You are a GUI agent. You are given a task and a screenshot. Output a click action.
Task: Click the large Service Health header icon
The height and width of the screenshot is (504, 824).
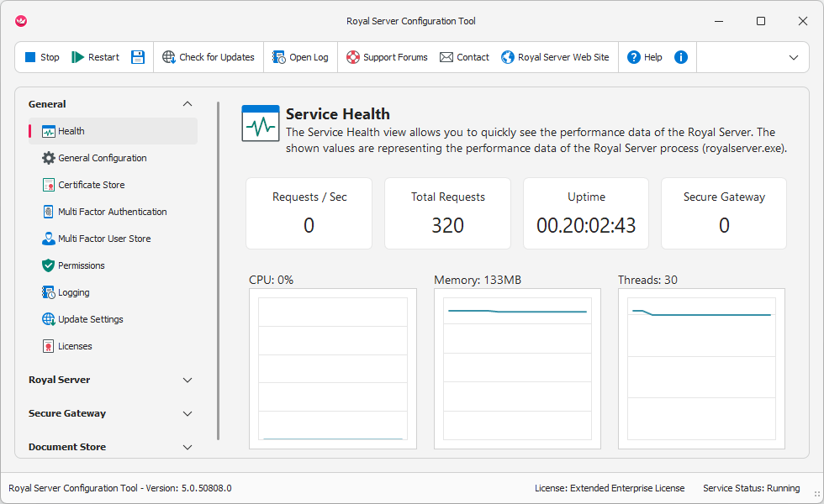point(261,123)
